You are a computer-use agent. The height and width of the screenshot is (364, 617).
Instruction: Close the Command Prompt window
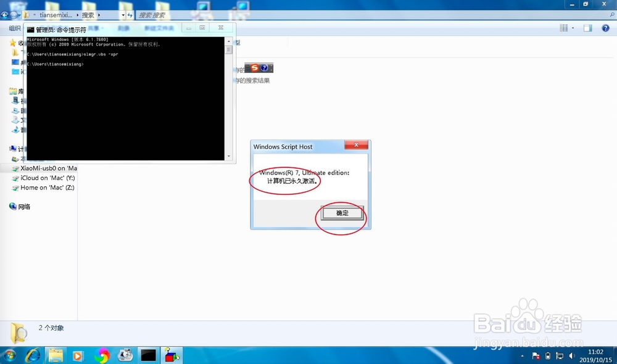click(221, 28)
